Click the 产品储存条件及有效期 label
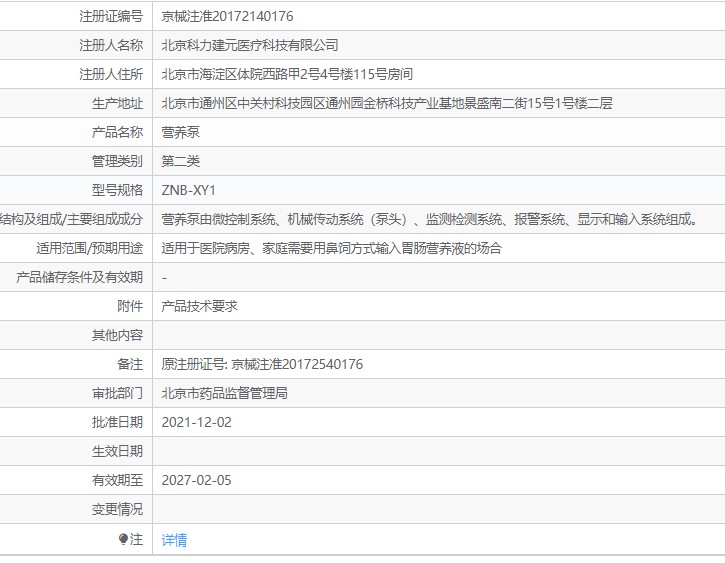Viewport: 725px width, 563px height. [80, 277]
